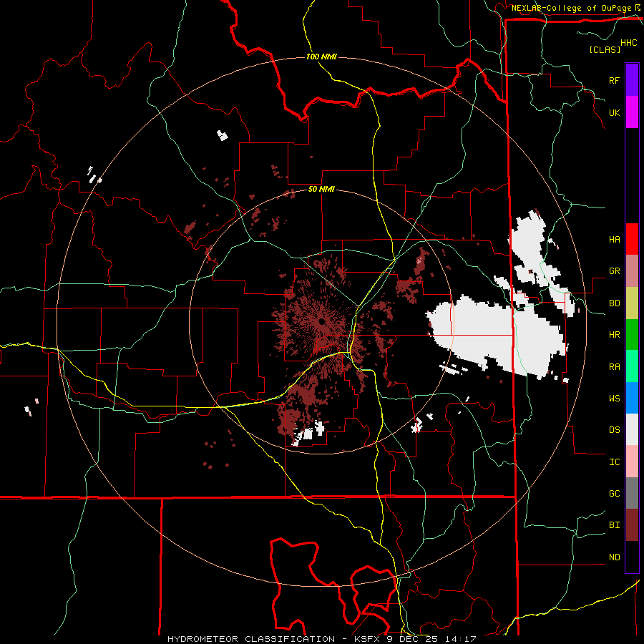Viewport: 644px width, 644px height.
Task: Click the "ND" legend label
Action: click(614, 557)
